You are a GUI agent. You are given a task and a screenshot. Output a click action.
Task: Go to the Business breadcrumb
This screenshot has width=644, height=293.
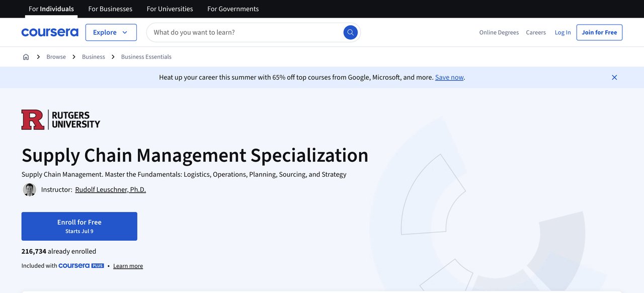pos(94,57)
